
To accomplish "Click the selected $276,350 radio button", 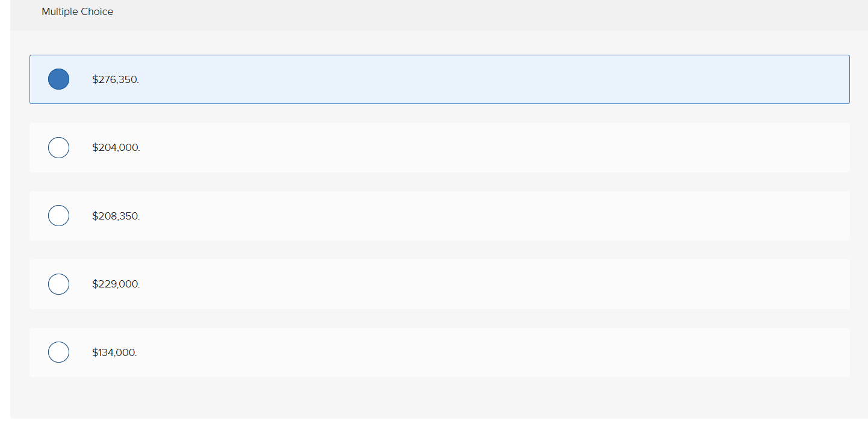I will 58,79.
